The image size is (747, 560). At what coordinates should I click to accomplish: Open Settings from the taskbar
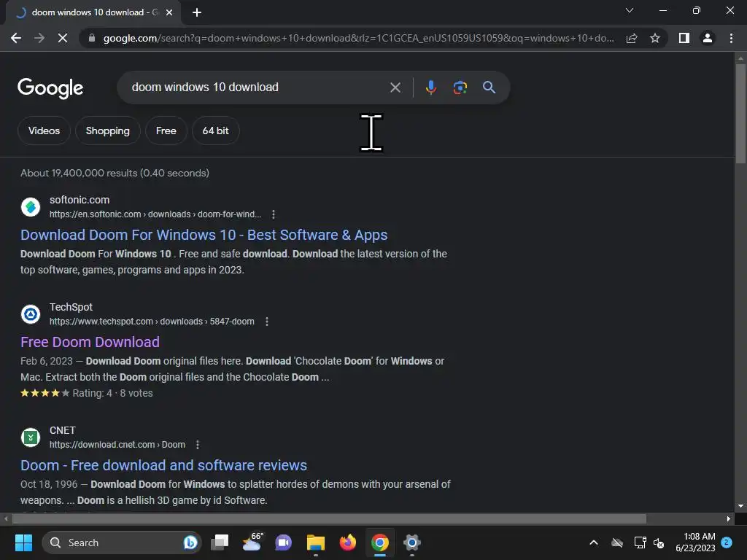pos(412,542)
